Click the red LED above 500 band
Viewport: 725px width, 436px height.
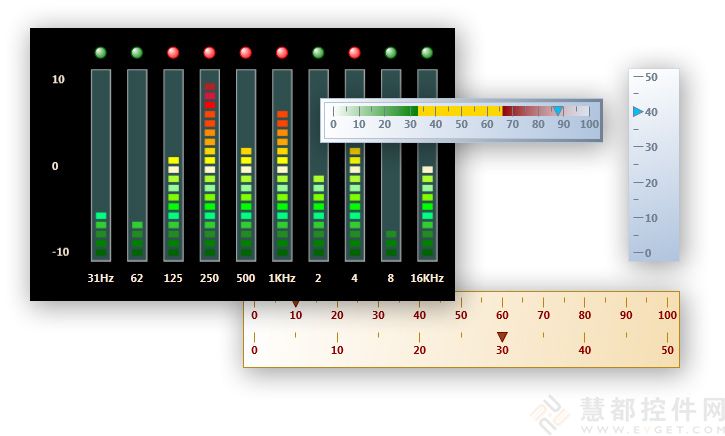pyautogui.click(x=246, y=52)
